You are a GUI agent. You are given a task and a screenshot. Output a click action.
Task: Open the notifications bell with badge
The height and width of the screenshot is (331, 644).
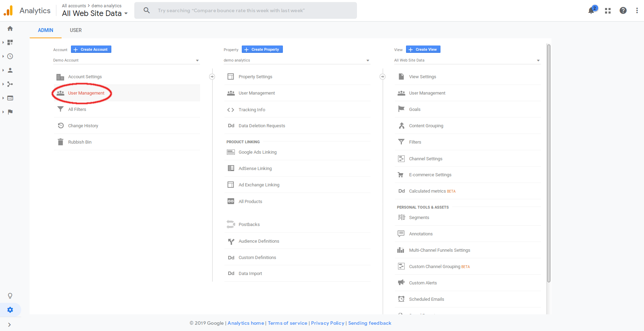591,10
